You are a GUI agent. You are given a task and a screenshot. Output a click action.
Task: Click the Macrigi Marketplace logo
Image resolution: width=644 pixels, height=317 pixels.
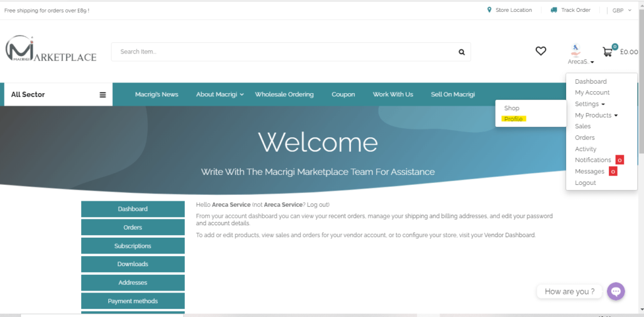point(51,49)
